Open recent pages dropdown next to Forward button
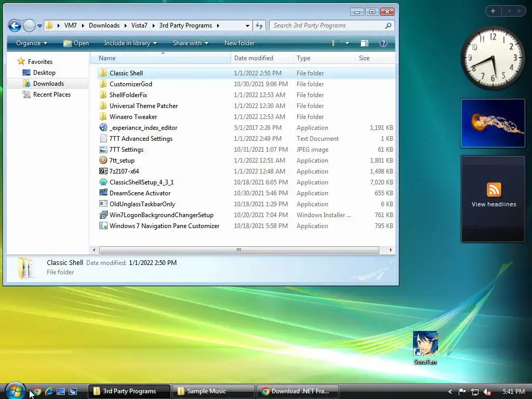Screen dimensions: 532x399 39,26
